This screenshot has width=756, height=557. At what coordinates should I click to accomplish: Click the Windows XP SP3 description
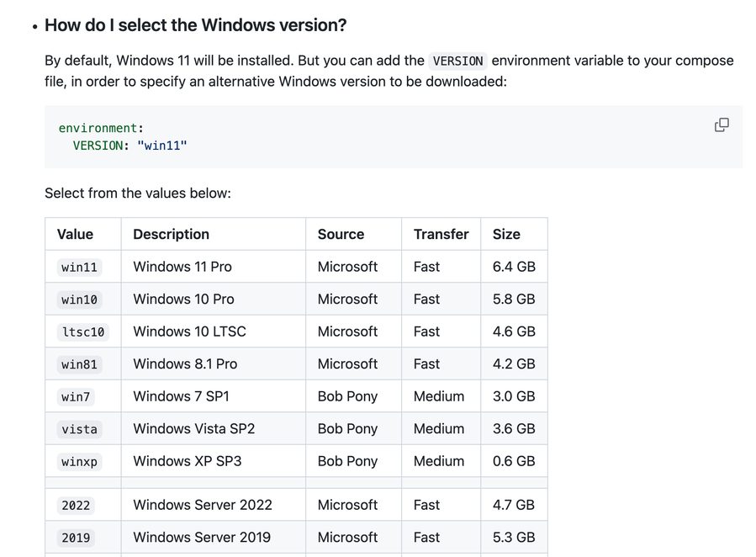187,461
